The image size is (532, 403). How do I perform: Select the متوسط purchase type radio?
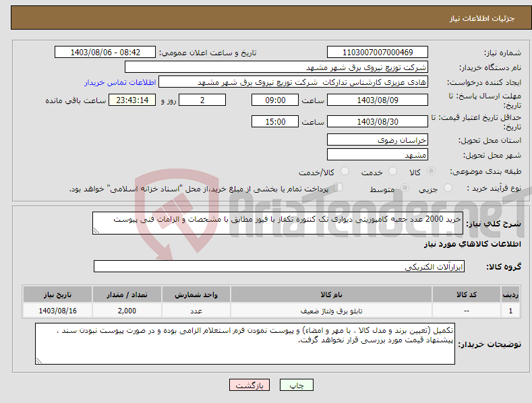point(405,187)
